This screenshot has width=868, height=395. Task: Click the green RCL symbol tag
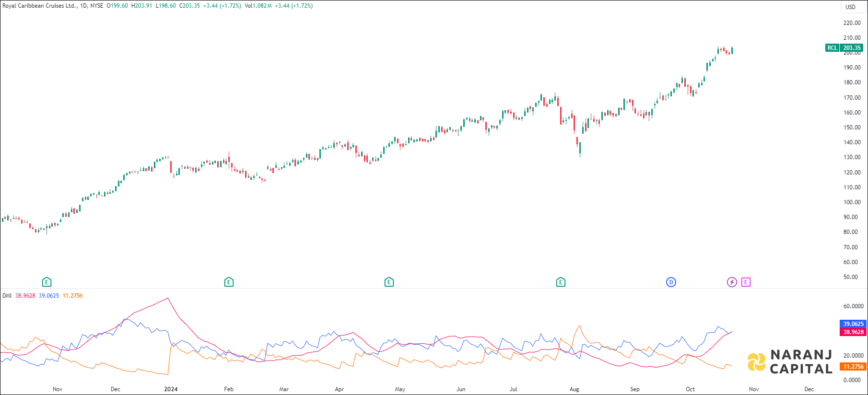click(832, 47)
